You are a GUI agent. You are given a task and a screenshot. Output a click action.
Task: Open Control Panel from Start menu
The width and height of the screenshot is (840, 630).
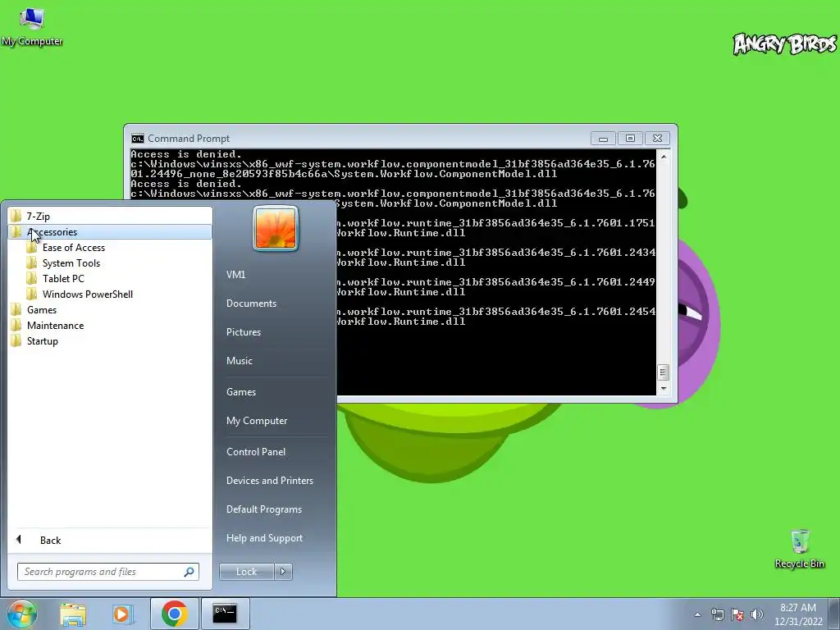(x=276, y=452)
